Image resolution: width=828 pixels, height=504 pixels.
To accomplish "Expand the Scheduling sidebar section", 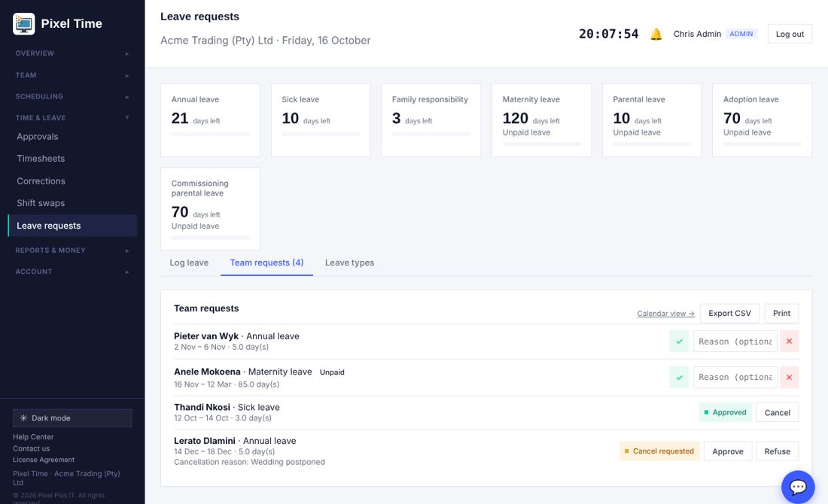I will (72, 96).
